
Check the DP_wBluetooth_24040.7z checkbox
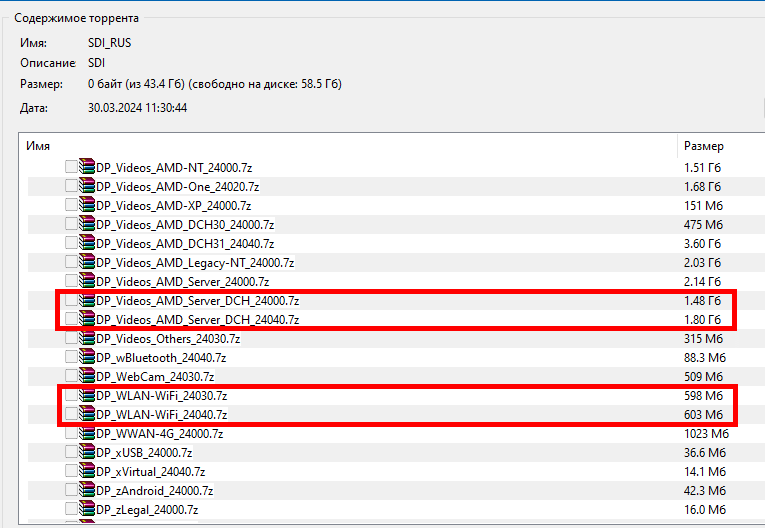point(71,357)
